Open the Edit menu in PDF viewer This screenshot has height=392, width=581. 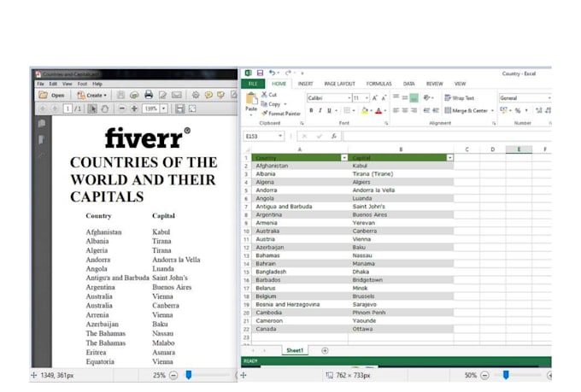tap(53, 84)
